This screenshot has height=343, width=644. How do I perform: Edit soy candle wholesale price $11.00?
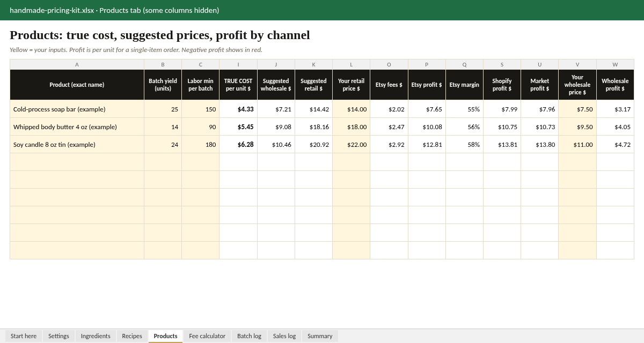[x=577, y=144]
